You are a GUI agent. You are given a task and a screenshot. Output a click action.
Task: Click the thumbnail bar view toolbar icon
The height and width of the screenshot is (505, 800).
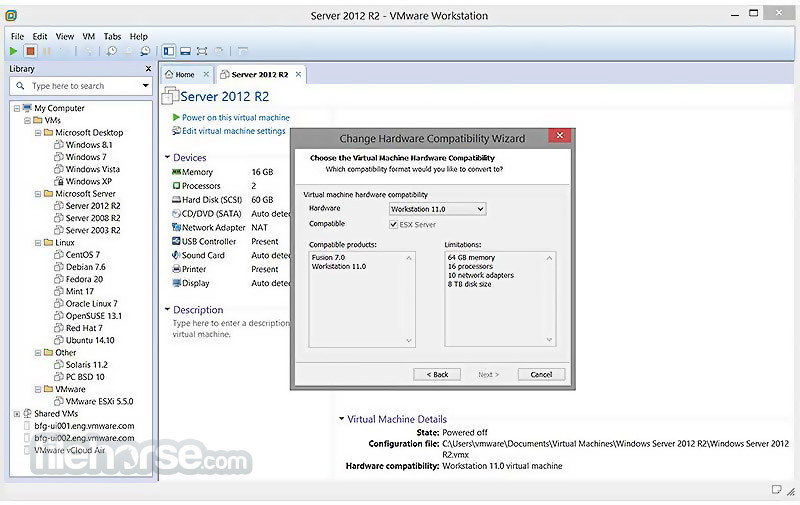tap(185, 51)
